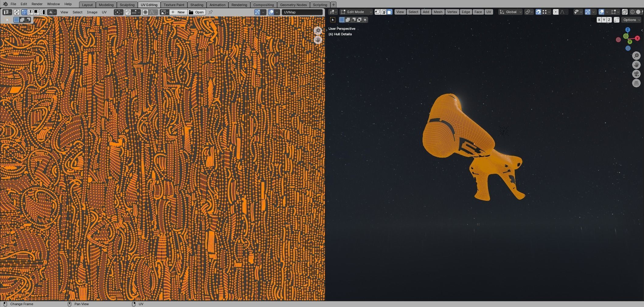
Task: Open the UV editor type dropdown
Action: (7, 12)
